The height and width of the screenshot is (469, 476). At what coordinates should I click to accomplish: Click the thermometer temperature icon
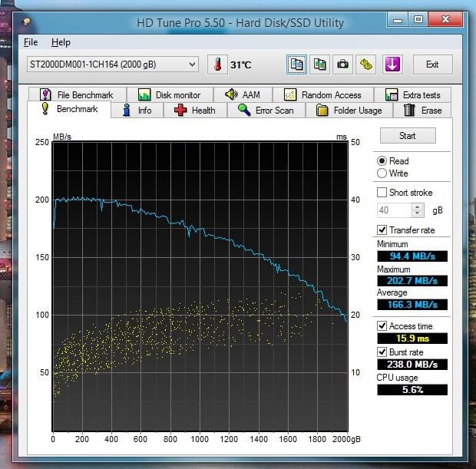[217, 64]
